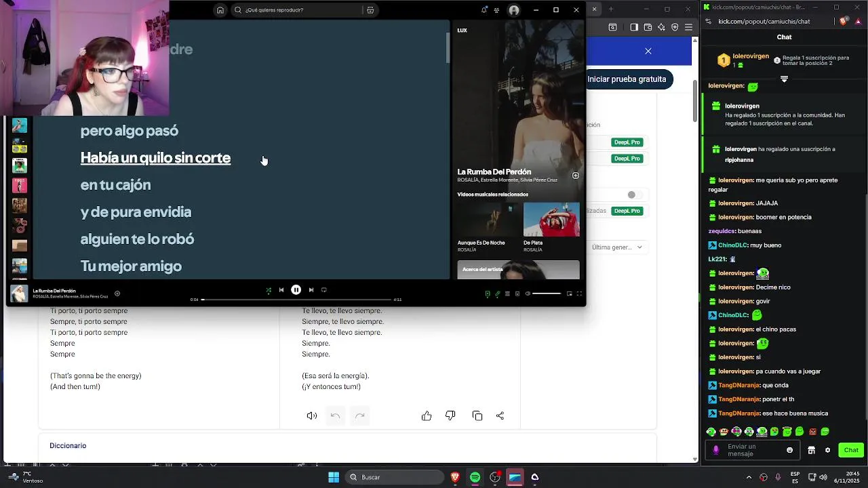Copy the translated text

(477, 416)
